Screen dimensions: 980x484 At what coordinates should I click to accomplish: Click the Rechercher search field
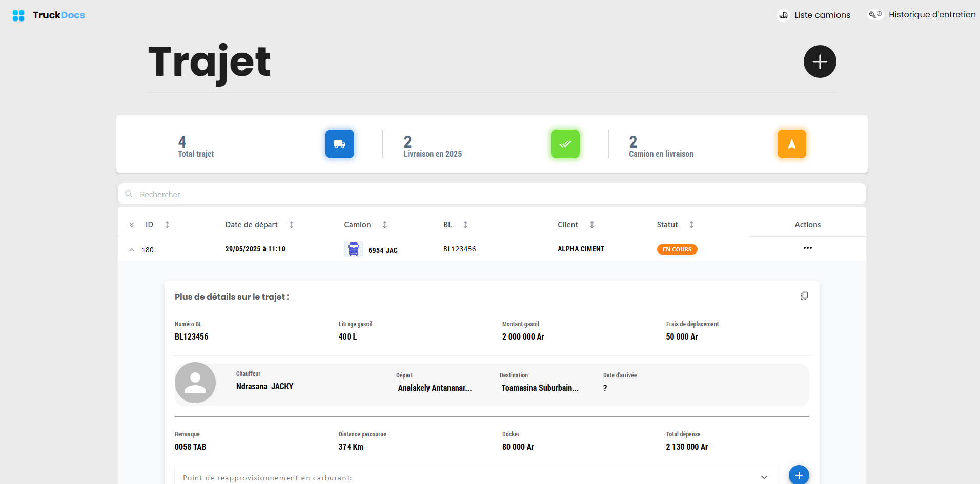[492, 194]
